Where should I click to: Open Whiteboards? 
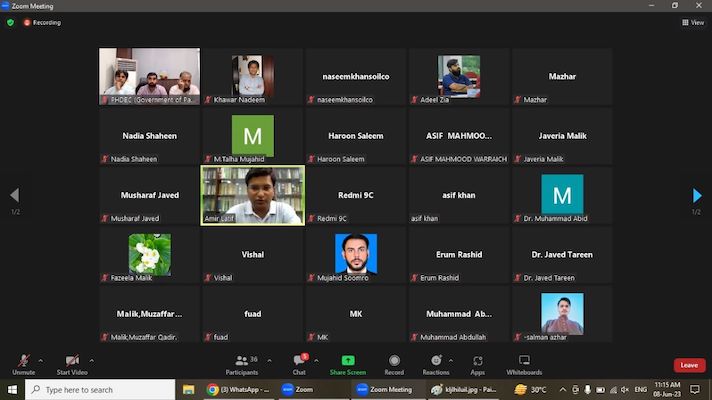[x=524, y=362]
